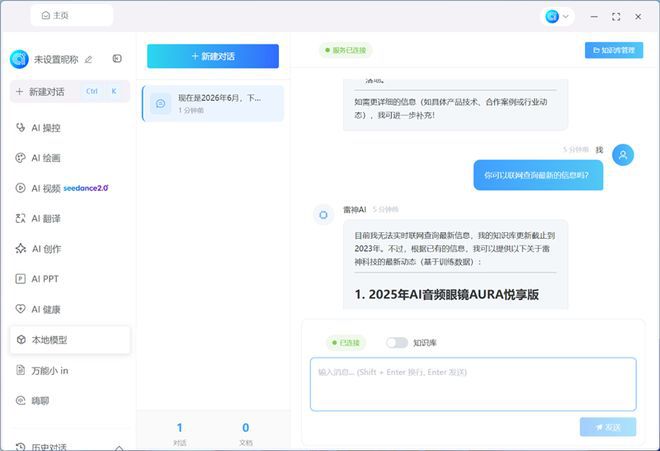Open AI 创作 in the sidebar
Image resolution: width=660 pixels, height=451 pixels.
(70, 249)
